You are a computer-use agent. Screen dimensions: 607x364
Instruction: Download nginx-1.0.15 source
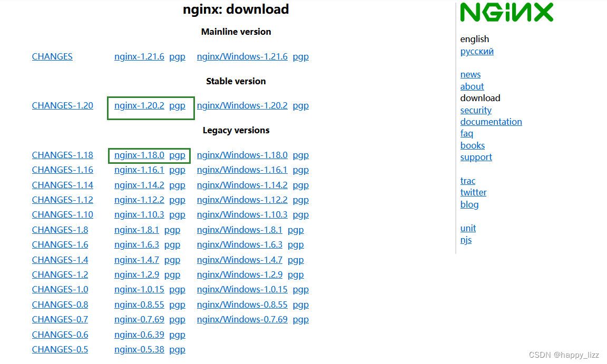(x=139, y=289)
